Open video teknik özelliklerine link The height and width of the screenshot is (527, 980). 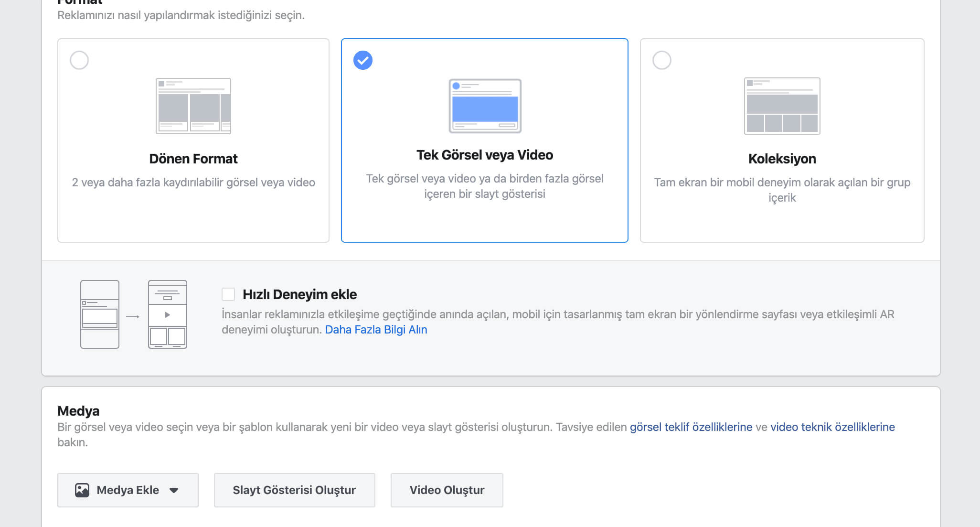tap(832, 427)
